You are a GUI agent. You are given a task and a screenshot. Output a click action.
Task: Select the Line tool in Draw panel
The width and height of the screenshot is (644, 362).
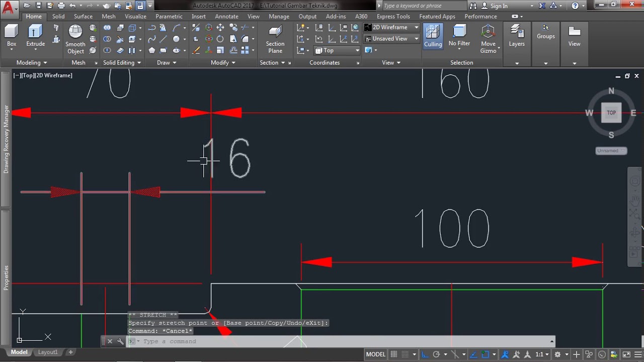point(164,39)
